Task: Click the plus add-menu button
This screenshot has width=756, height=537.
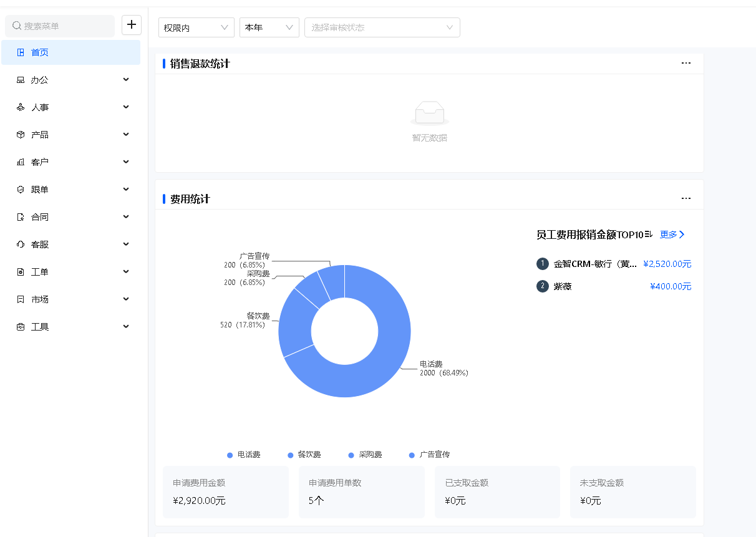Action: [131, 25]
